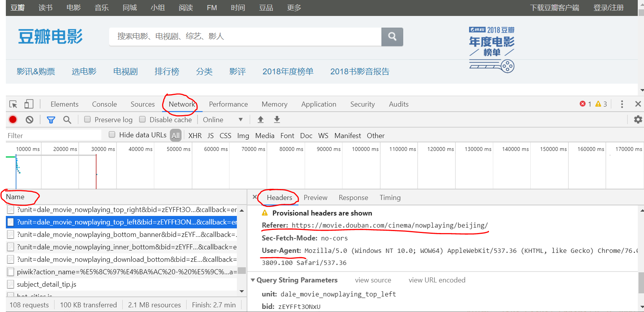Select the inspect element picker icon
Viewport: 644px width, 312px height.
tap(13, 104)
